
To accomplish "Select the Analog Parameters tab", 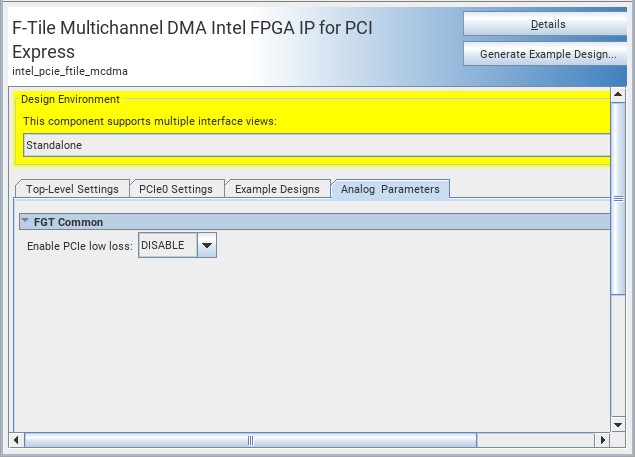I will [x=390, y=189].
